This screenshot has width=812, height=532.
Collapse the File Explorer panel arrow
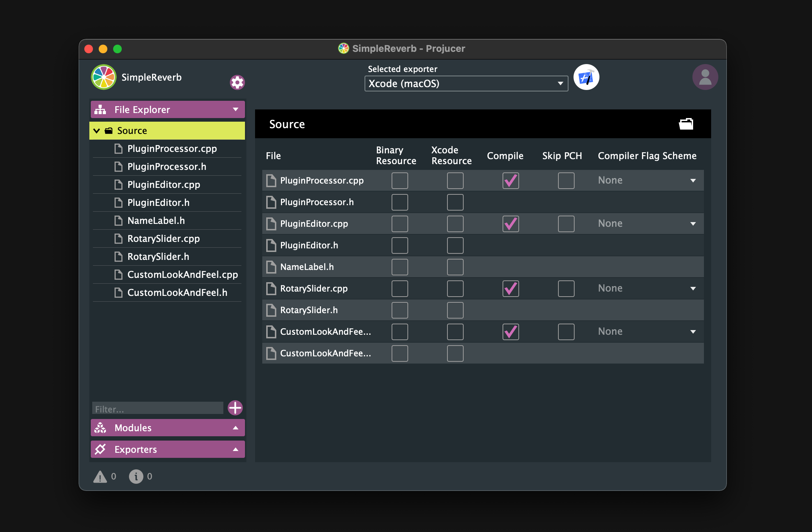click(236, 109)
